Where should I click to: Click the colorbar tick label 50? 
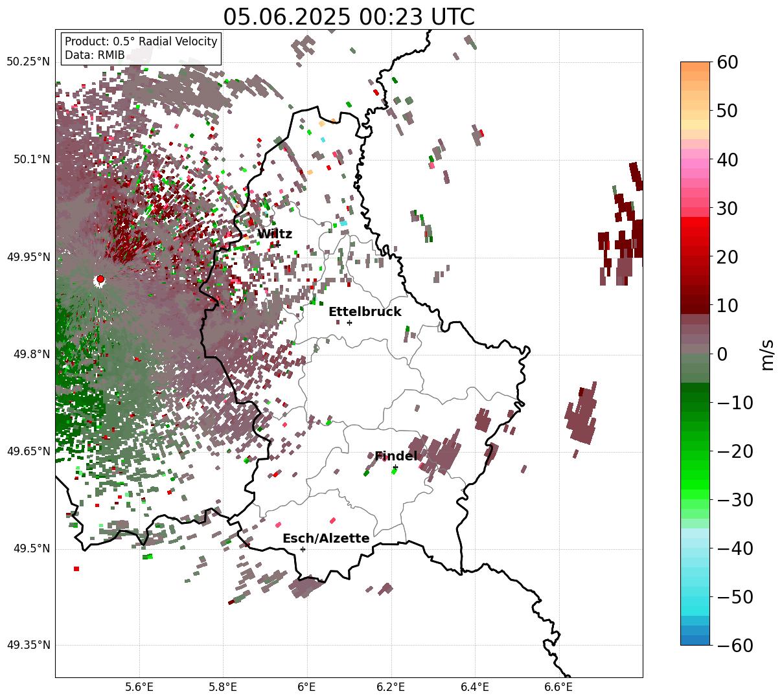(729, 111)
